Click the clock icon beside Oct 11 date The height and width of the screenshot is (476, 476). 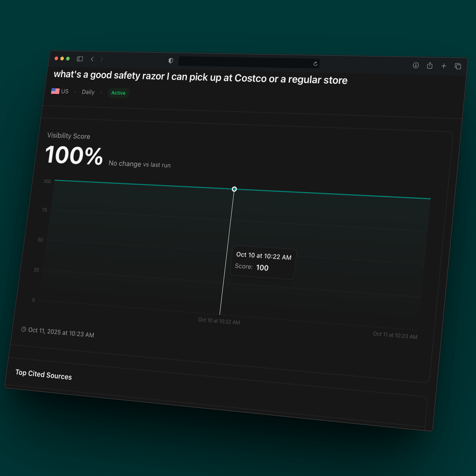click(x=24, y=329)
